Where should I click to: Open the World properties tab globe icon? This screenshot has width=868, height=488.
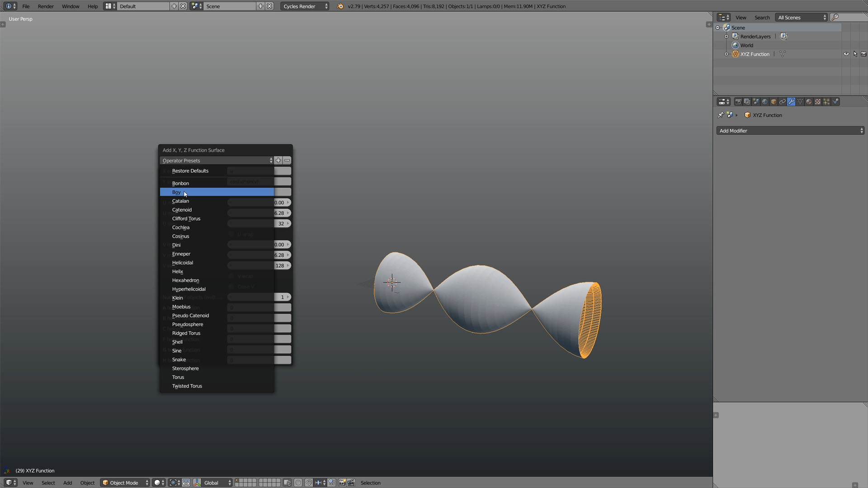tap(764, 102)
